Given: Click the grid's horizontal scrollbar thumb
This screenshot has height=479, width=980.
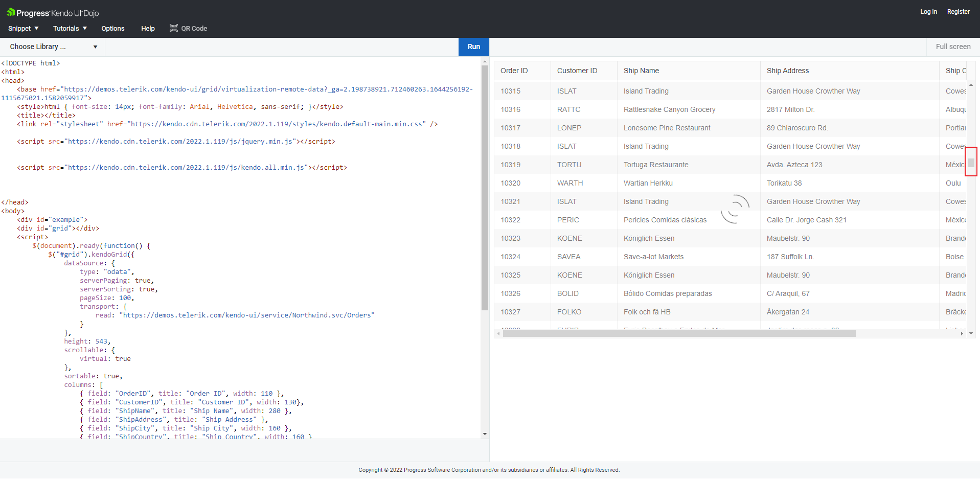Looking at the screenshot, I should click(679, 333).
